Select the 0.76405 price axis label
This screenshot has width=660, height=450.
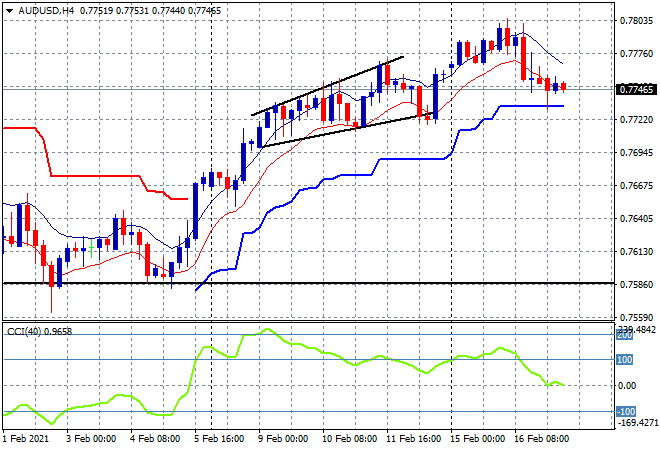636,218
